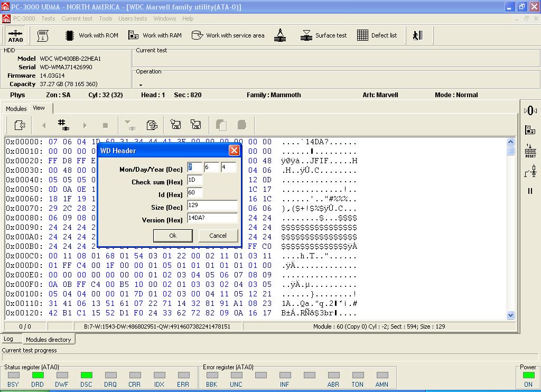The width and height of the screenshot is (541, 392).
Task: Open the Tools menu
Action: click(105, 18)
